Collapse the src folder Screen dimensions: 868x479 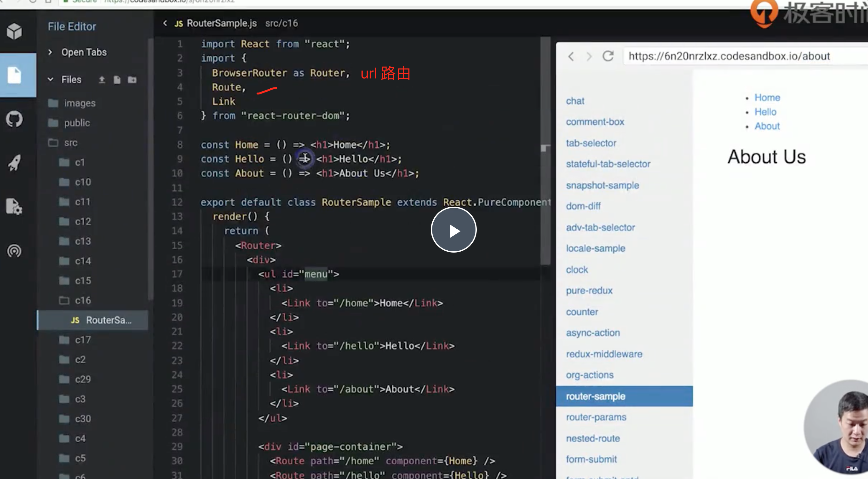click(71, 143)
